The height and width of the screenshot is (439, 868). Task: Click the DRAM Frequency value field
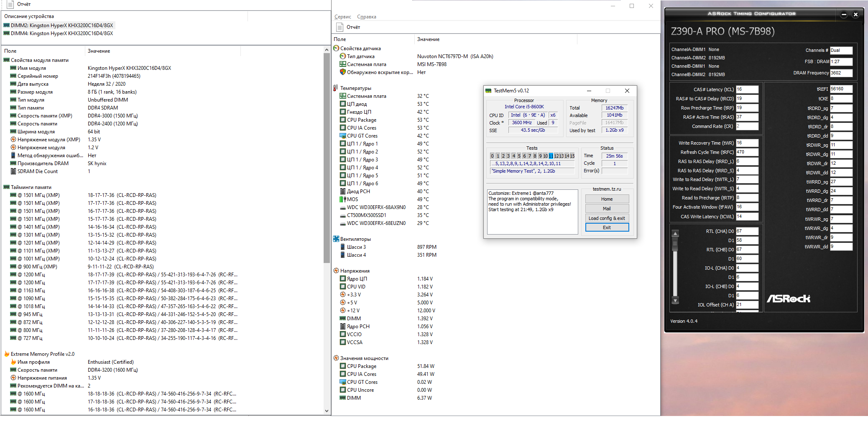pos(841,73)
